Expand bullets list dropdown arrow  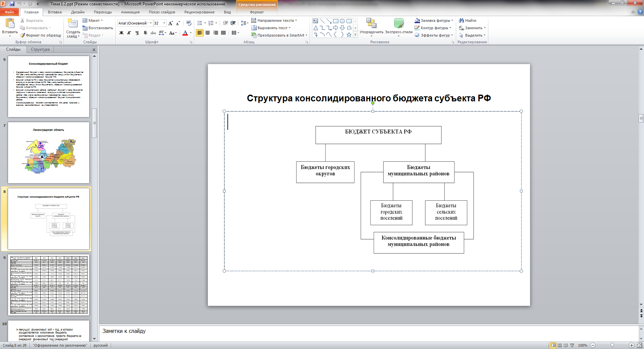(205, 23)
